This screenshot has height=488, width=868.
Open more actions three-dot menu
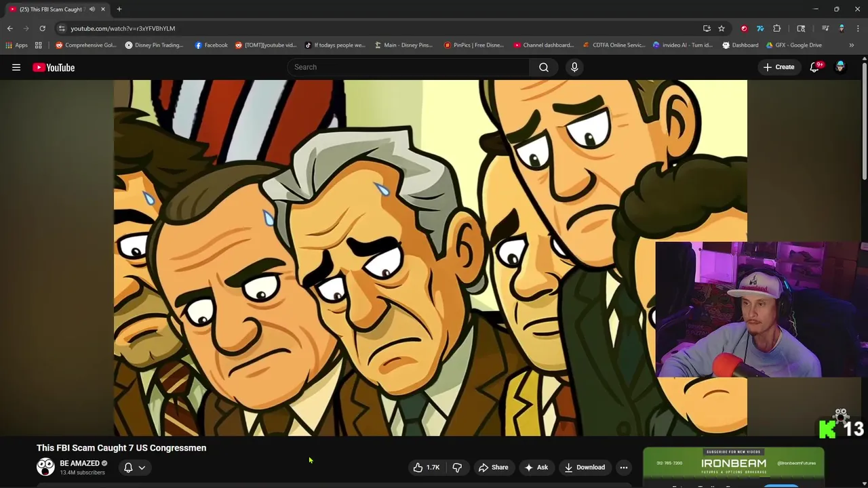(624, 467)
